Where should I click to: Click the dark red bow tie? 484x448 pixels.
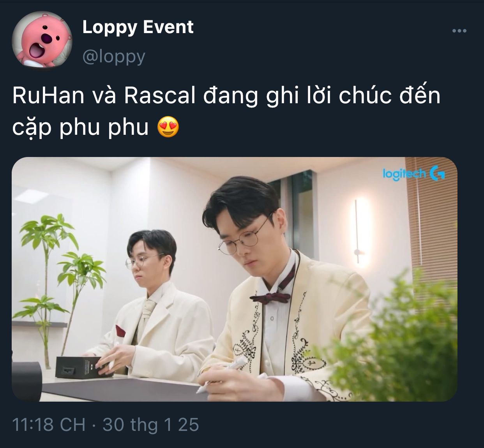pyautogui.click(x=270, y=297)
